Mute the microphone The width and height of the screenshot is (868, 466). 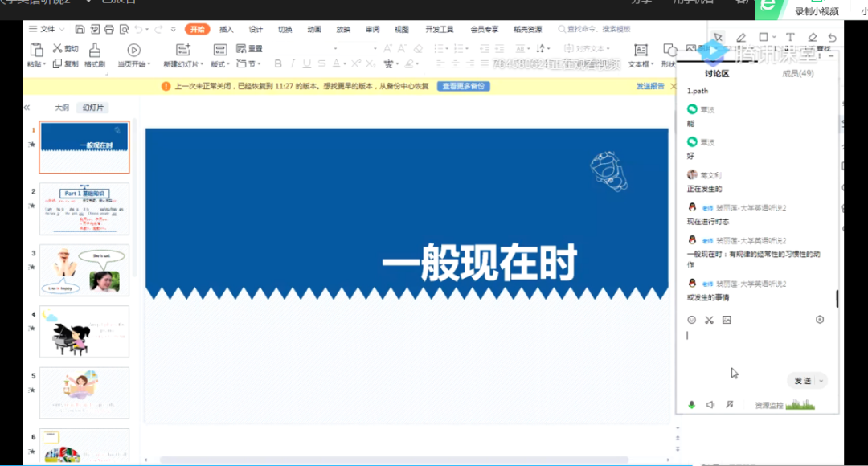691,405
